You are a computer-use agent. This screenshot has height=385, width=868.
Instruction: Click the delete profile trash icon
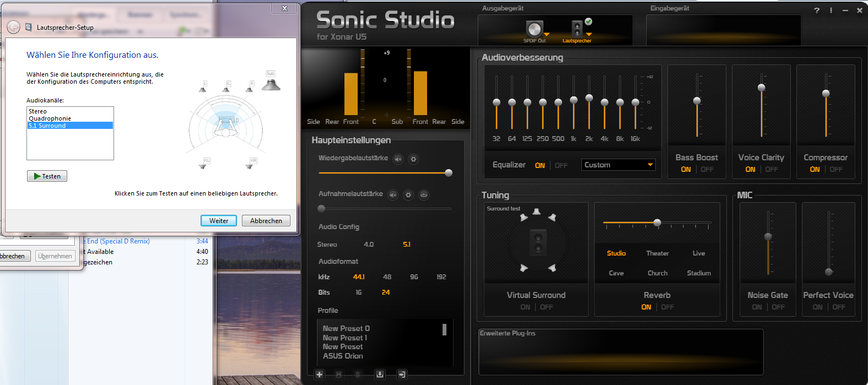click(358, 375)
